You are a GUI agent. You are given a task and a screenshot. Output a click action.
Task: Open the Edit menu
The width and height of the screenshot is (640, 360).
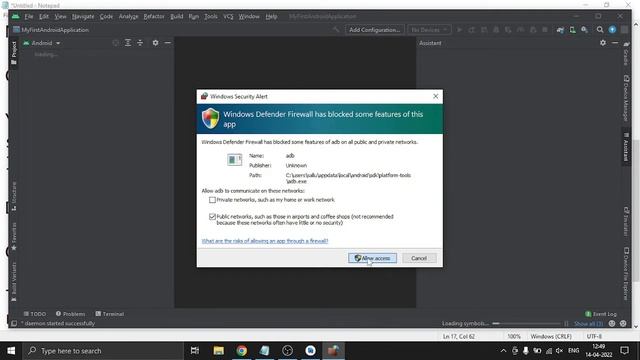pyautogui.click(x=44, y=16)
